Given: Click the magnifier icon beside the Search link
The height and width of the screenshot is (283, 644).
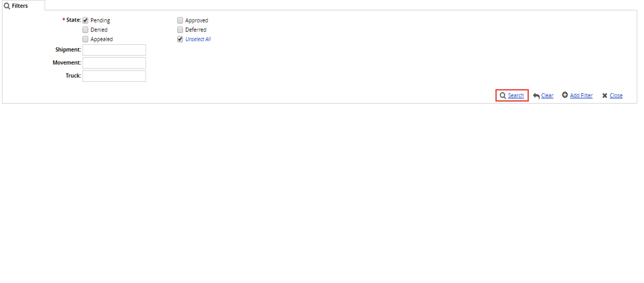Looking at the screenshot, I should tap(503, 95).
